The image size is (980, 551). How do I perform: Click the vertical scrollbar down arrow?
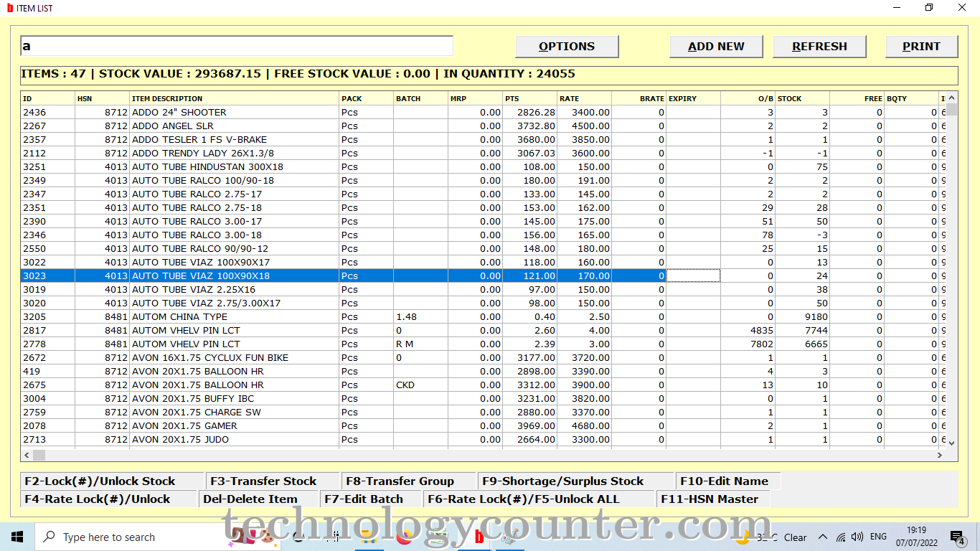pyautogui.click(x=952, y=443)
